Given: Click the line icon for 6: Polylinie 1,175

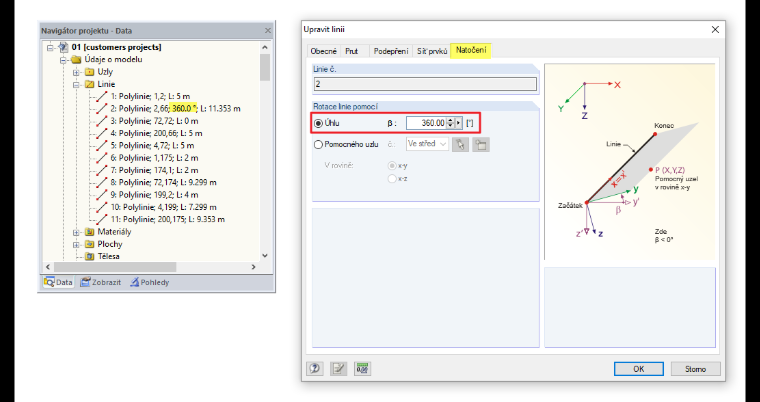Looking at the screenshot, I should (x=102, y=158).
